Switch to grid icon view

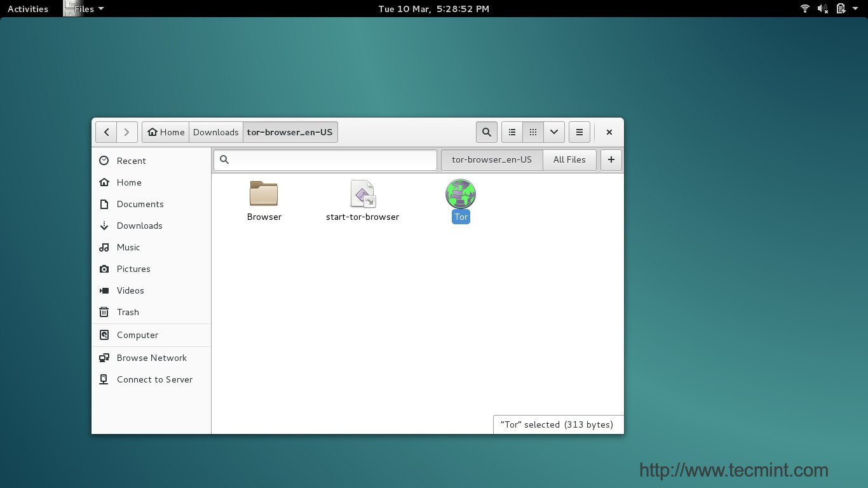[533, 132]
